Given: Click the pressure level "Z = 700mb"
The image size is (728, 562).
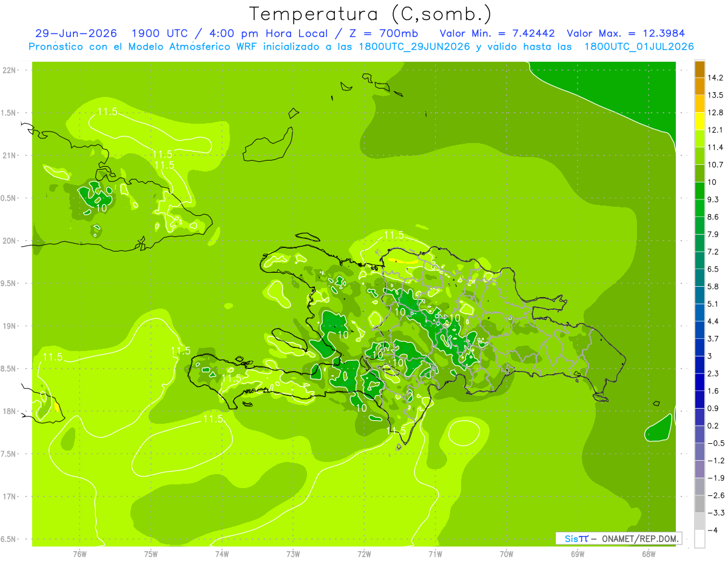Looking at the screenshot, I should click(x=384, y=33).
